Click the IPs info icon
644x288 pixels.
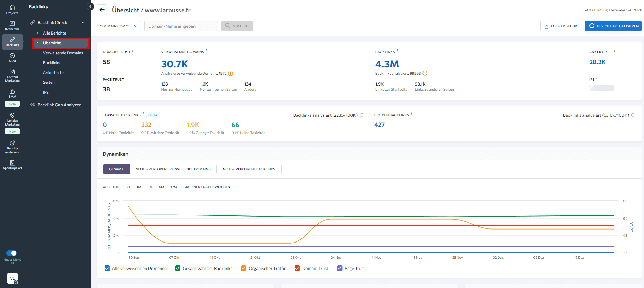[x=597, y=78]
